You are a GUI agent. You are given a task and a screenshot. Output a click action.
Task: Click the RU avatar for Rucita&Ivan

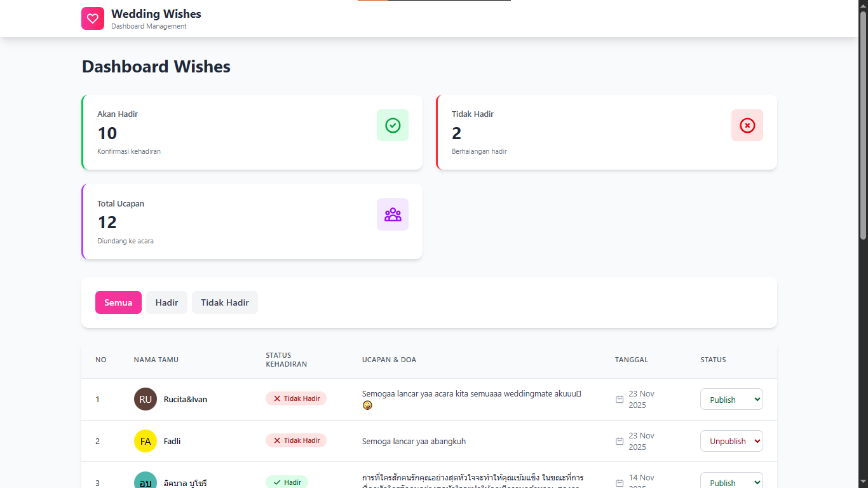pyautogui.click(x=146, y=399)
